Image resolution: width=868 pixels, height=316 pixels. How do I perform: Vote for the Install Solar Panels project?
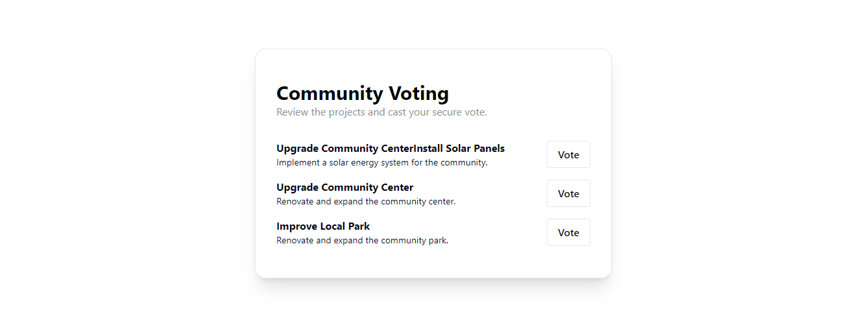click(568, 154)
